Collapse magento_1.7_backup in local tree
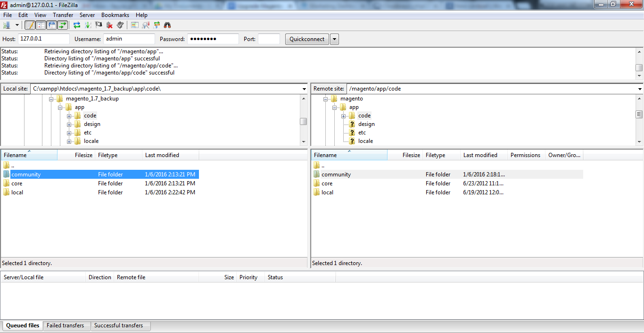Screen dimensions: 644x333 [x=51, y=99]
